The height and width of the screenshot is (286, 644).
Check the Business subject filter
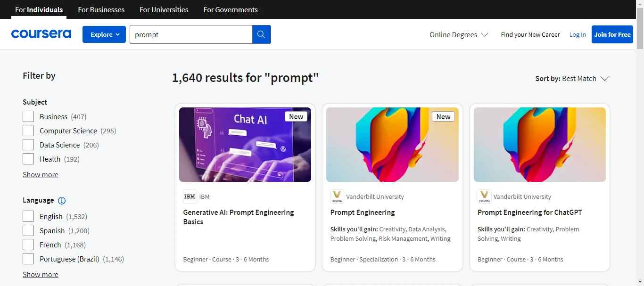coord(28,116)
